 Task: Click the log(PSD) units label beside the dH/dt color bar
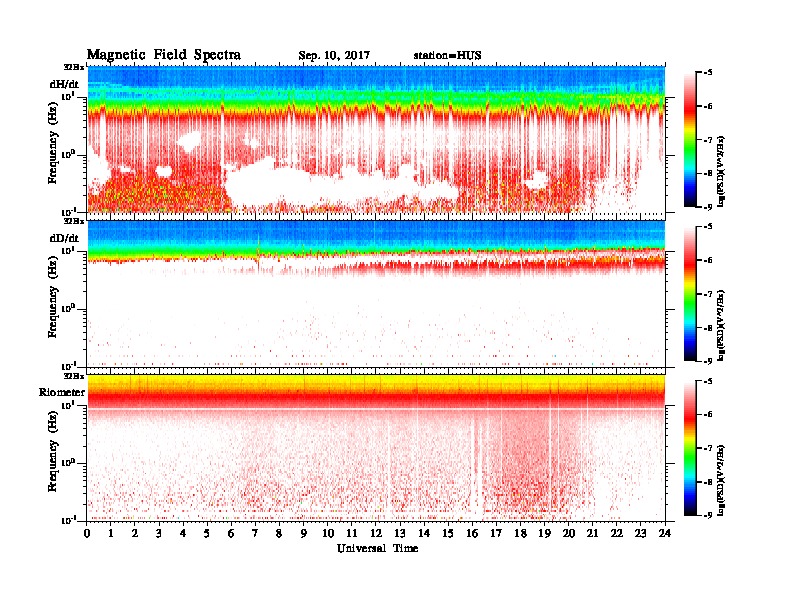pyautogui.click(x=721, y=171)
